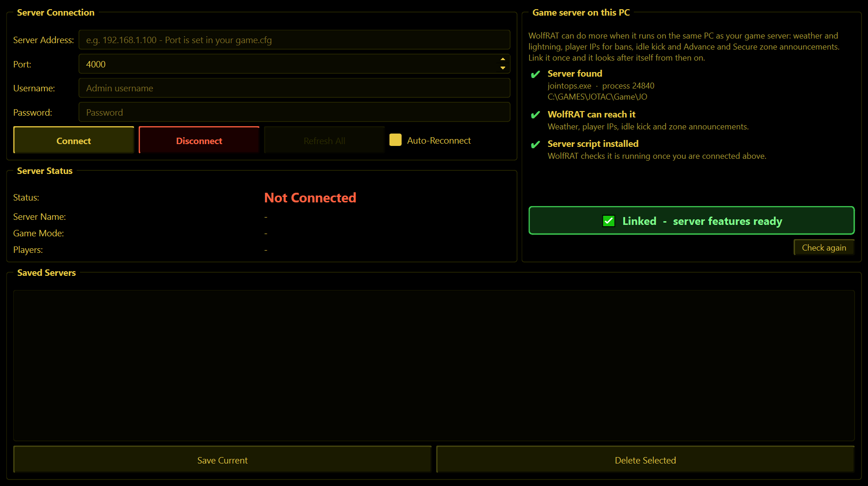Toggle the green Linked checkbox icon
The image size is (868, 486).
[609, 221]
